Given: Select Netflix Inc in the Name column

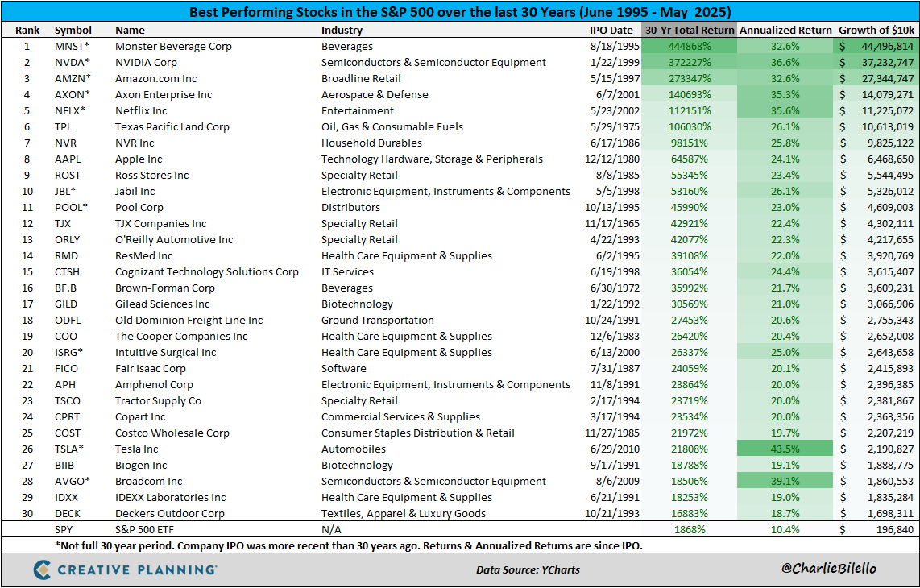Looking at the screenshot, I should [141, 111].
